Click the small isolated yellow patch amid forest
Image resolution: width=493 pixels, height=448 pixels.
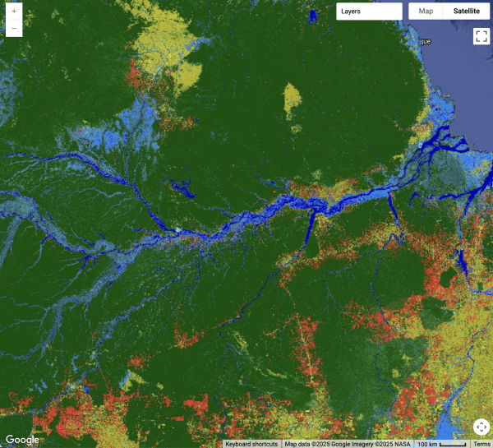point(293,100)
